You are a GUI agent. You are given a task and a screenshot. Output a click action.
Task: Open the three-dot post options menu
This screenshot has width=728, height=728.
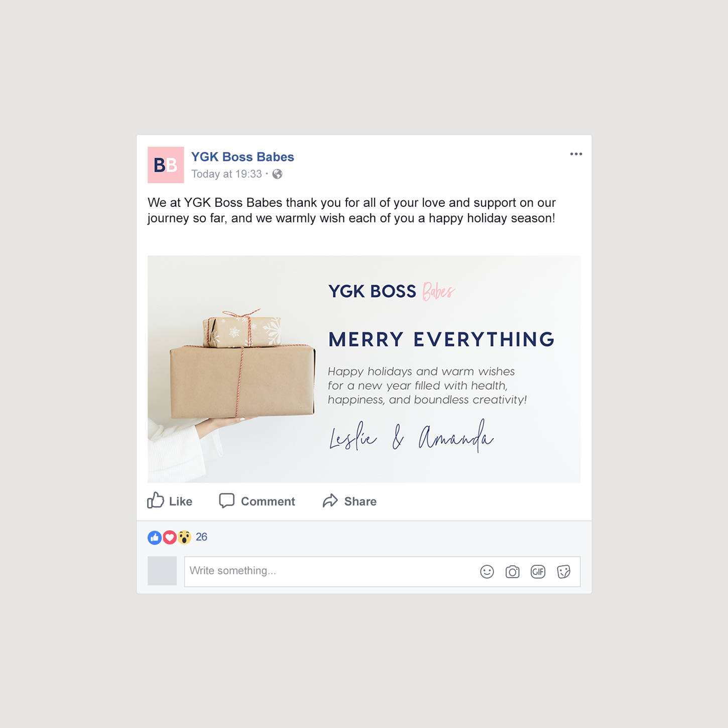(576, 154)
